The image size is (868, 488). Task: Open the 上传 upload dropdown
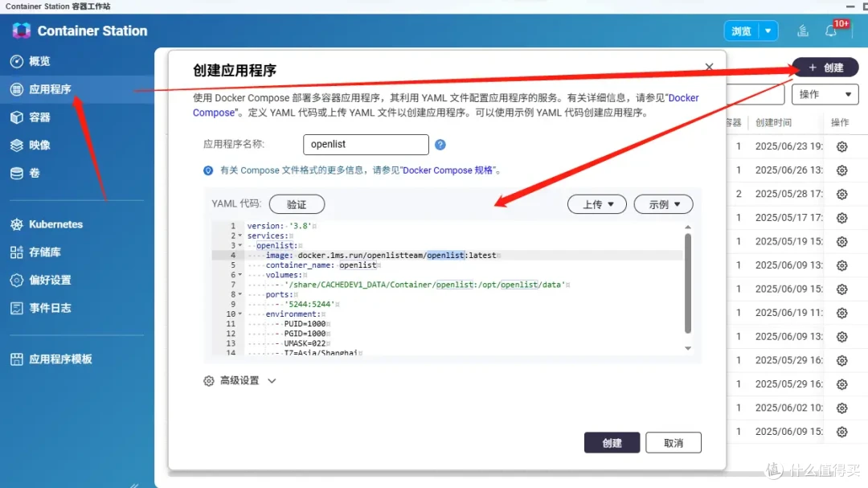click(596, 204)
